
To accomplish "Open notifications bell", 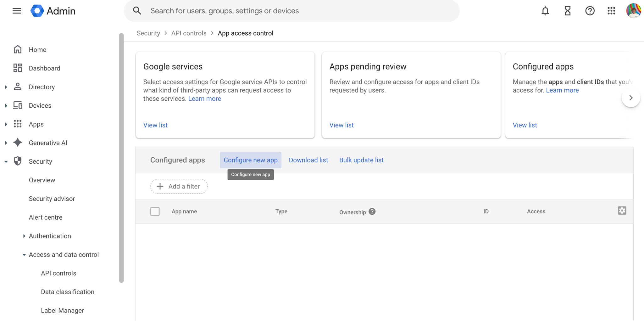I will (545, 11).
